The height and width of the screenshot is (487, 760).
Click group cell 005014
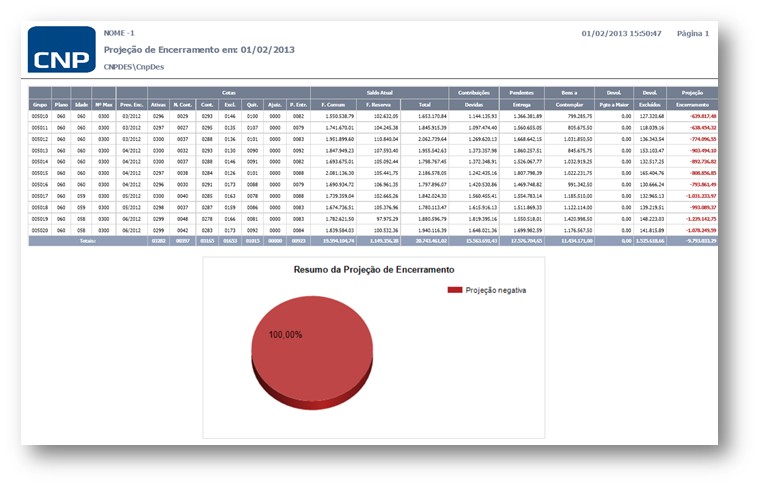[40, 162]
